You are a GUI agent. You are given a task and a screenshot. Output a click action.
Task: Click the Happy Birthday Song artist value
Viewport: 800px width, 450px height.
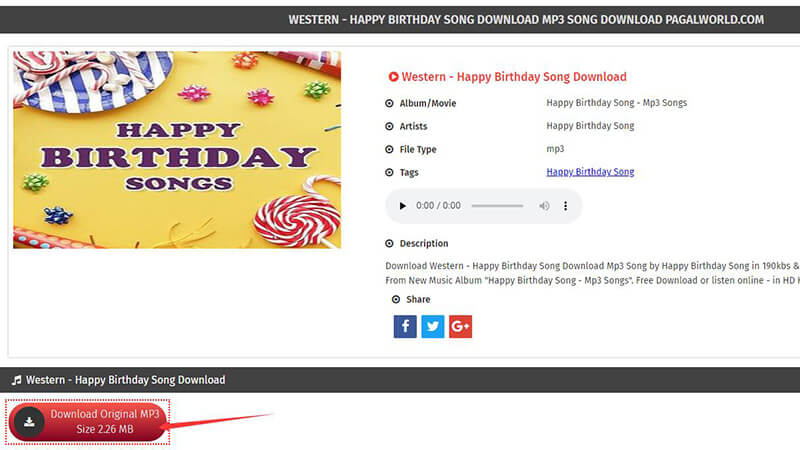pyautogui.click(x=590, y=126)
